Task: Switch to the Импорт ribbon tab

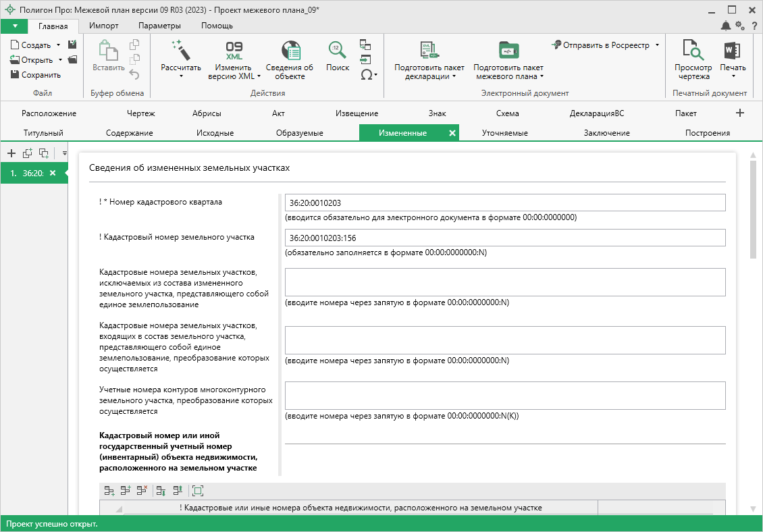Action: tap(103, 26)
